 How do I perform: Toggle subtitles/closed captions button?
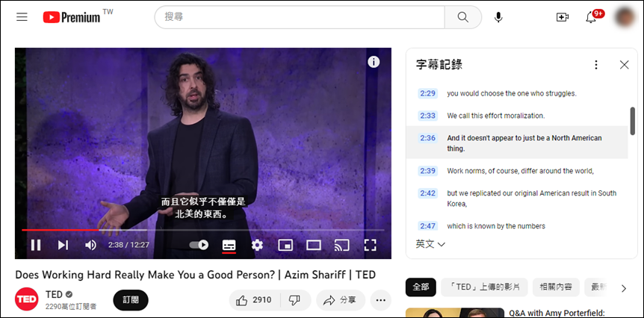(x=229, y=246)
